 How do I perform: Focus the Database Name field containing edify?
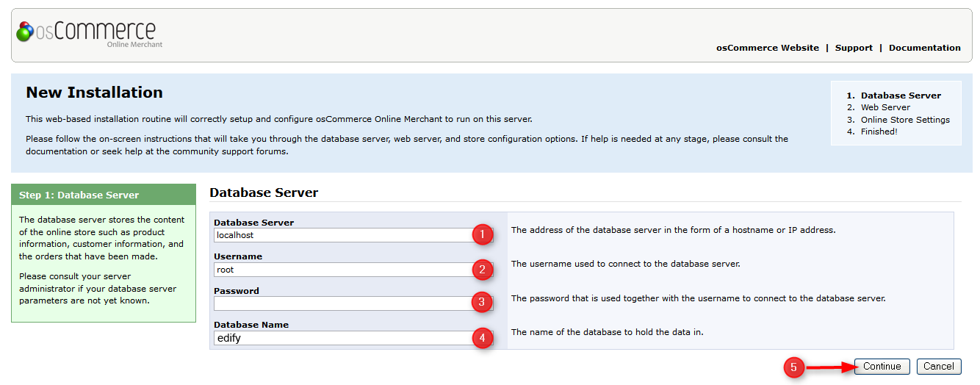[x=342, y=338]
